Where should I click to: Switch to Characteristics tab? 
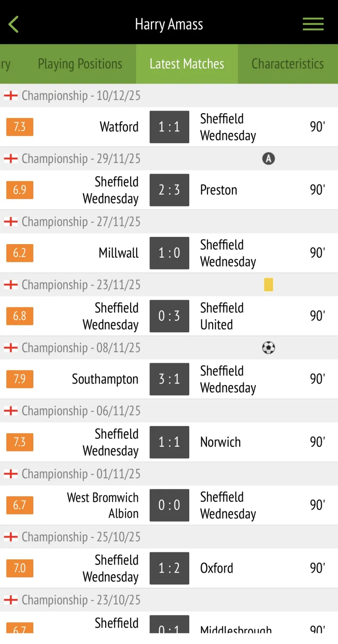pos(287,64)
